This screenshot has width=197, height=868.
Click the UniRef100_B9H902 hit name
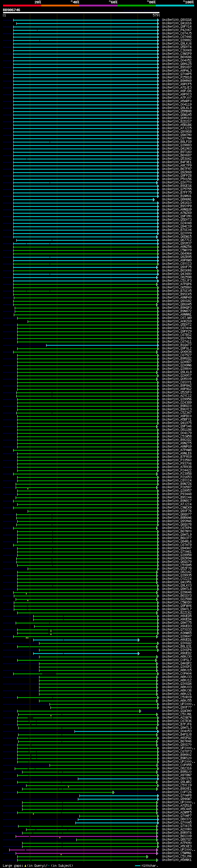[177, 755]
